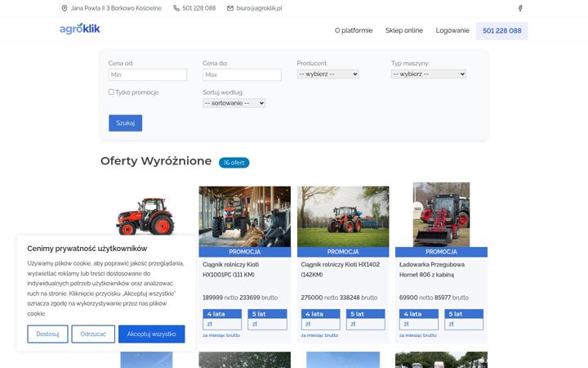
Task: Open the Kioti HX1001PC tractor photo
Action: pos(245,216)
